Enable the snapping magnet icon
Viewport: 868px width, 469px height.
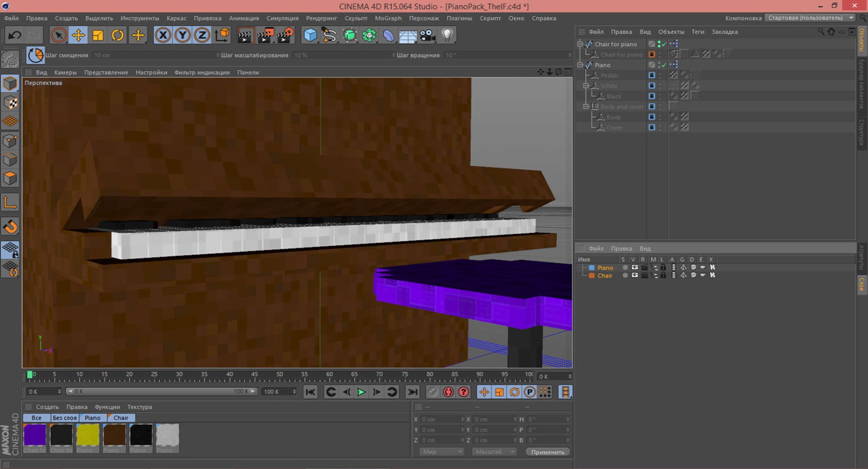click(x=10, y=226)
